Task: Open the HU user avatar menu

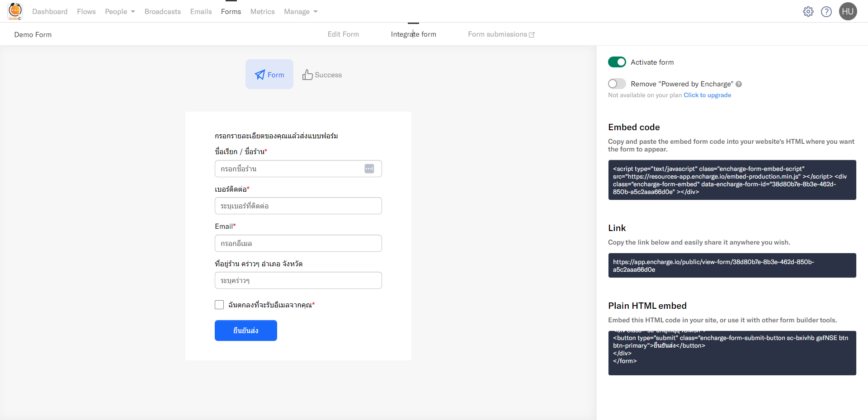Action: (848, 11)
